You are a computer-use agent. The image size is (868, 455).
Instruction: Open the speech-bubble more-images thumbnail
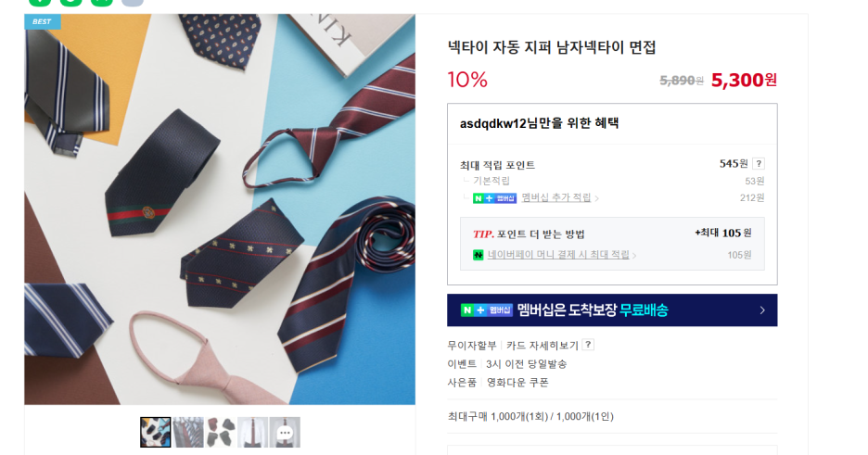[285, 433]
